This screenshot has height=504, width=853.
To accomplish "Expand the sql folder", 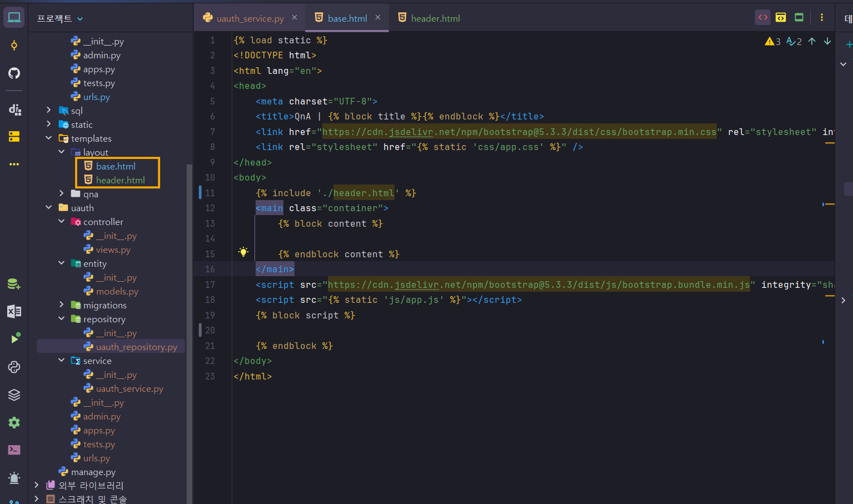I will pyautogui.click(x=48, y=110).
